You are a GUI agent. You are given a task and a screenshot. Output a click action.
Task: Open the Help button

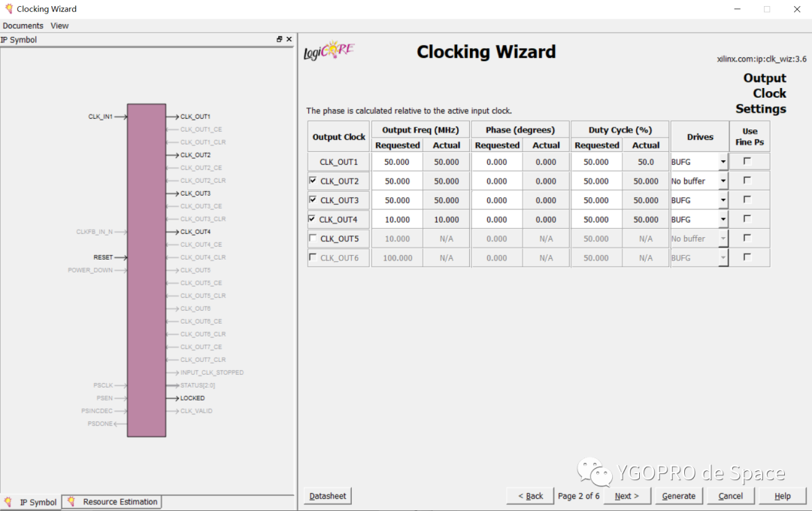tap(783, 496)
